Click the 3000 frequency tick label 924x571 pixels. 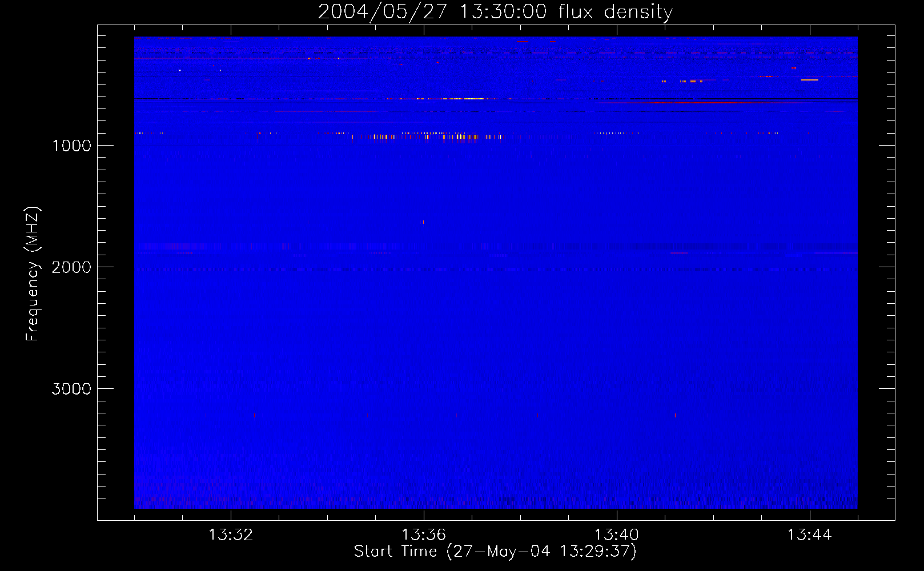pos(71,389)
